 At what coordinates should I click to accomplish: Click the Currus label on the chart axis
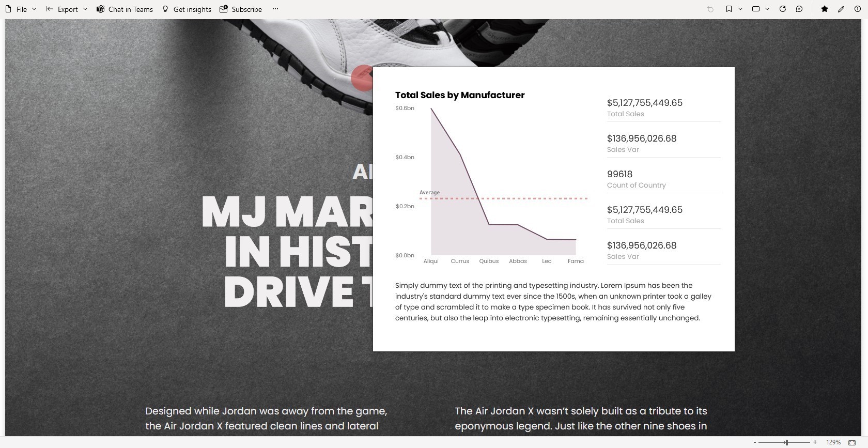pos(460,261)
